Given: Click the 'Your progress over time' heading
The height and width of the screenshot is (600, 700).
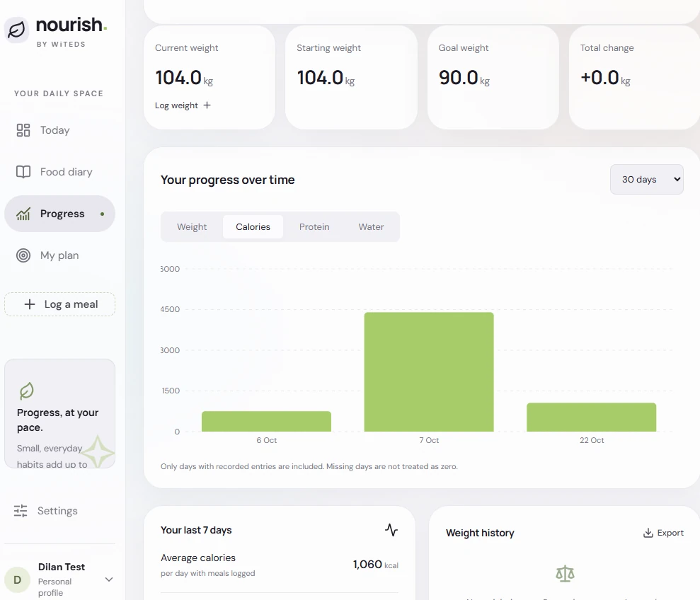Looking at the screenshot, I should (x=228, y=180).
